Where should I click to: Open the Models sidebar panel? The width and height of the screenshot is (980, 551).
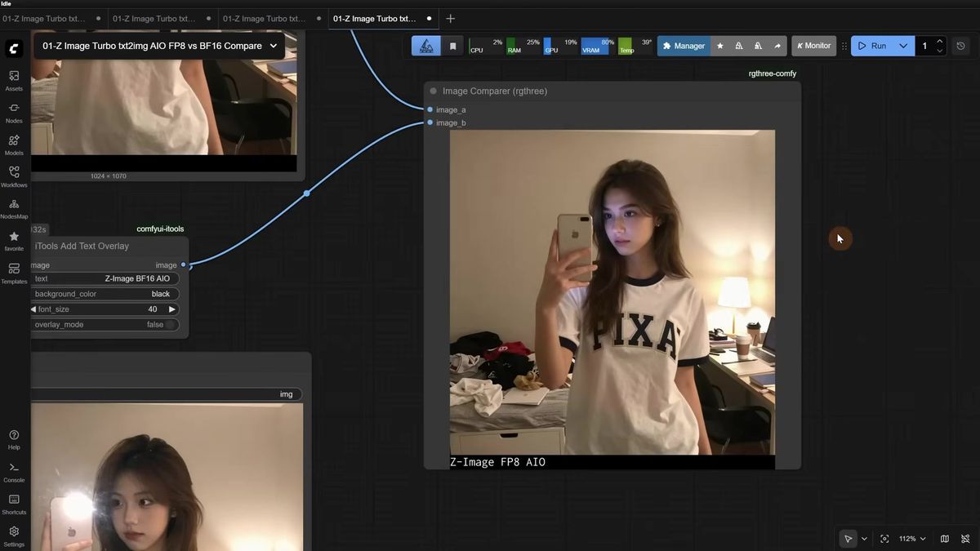(x=14, y=145)
